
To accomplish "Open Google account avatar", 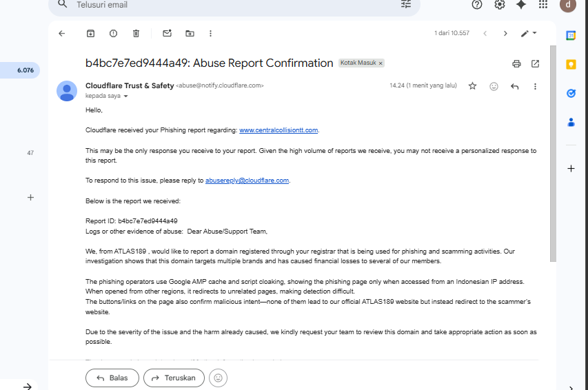I will pyautogui.click(x=568, y=5).
